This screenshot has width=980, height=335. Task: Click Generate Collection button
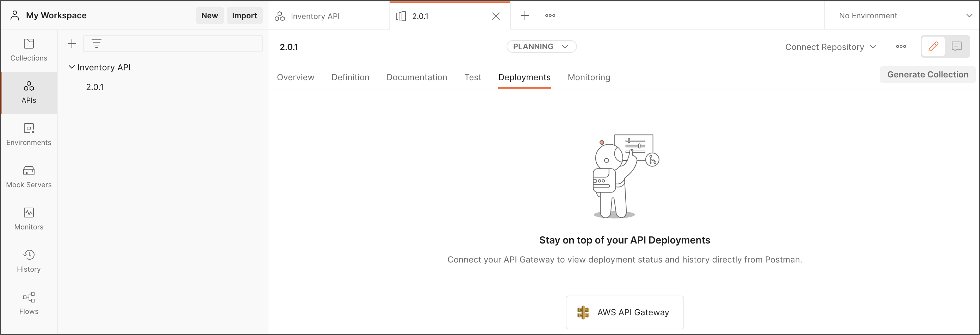click(928, 75)
